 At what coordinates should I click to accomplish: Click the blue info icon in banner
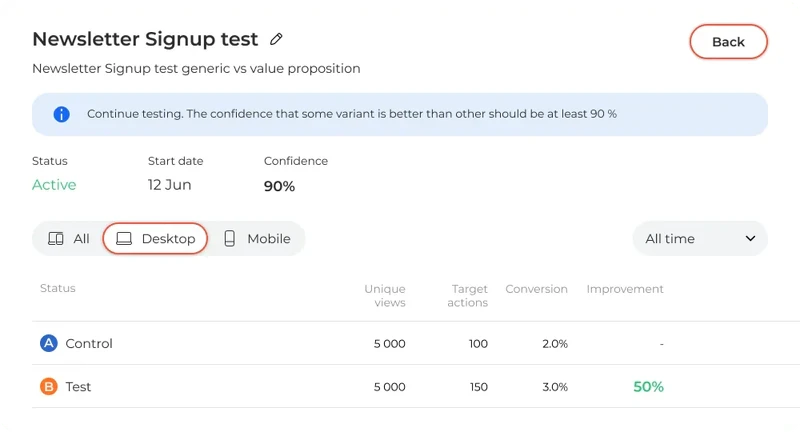tap(61, 114)
